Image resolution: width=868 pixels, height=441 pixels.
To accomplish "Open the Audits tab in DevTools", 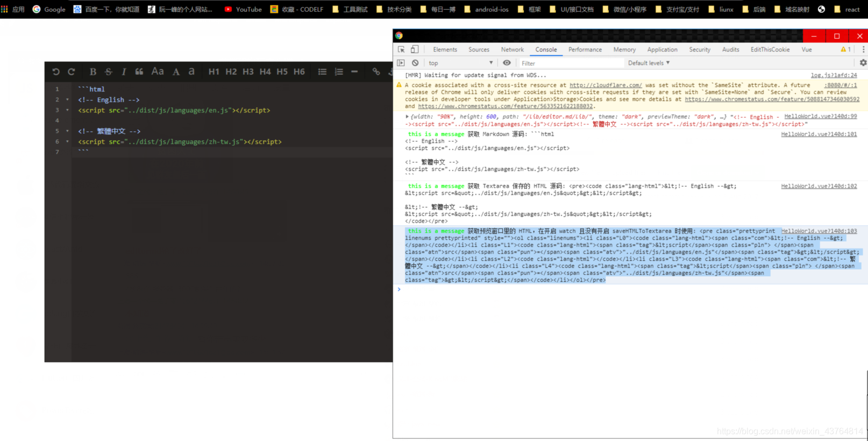I will tap(731, 49).
